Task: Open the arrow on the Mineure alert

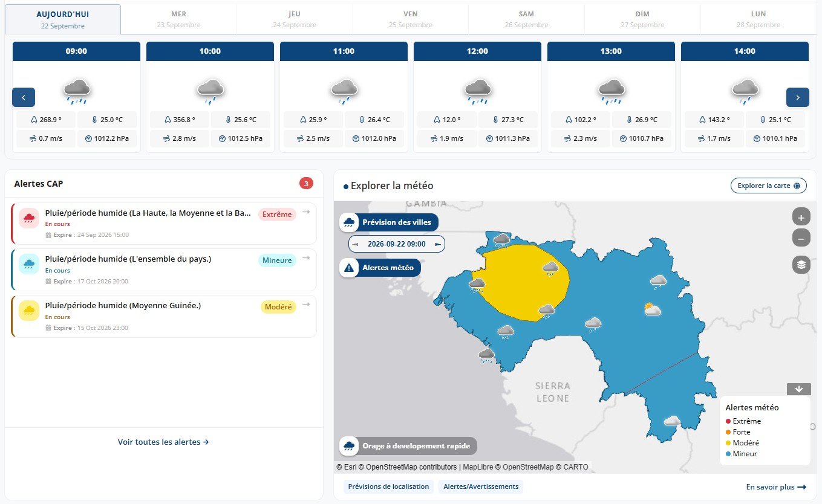Action: tap(306, 258)
